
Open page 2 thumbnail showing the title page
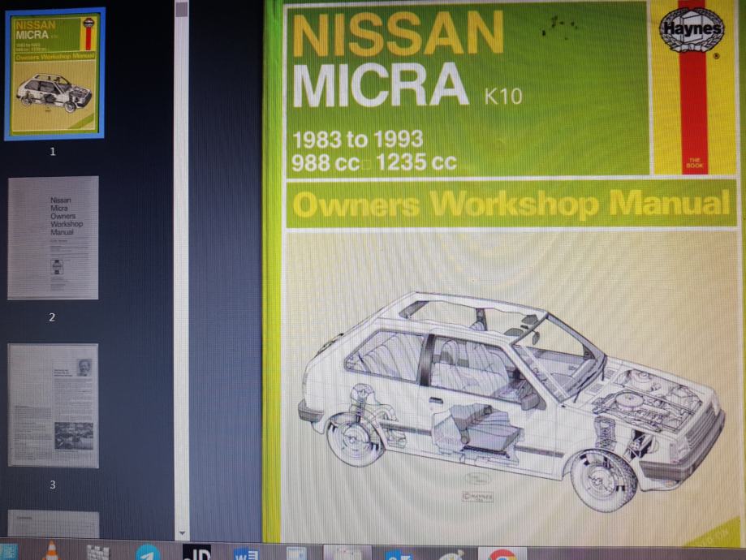[x=53, y=238]
